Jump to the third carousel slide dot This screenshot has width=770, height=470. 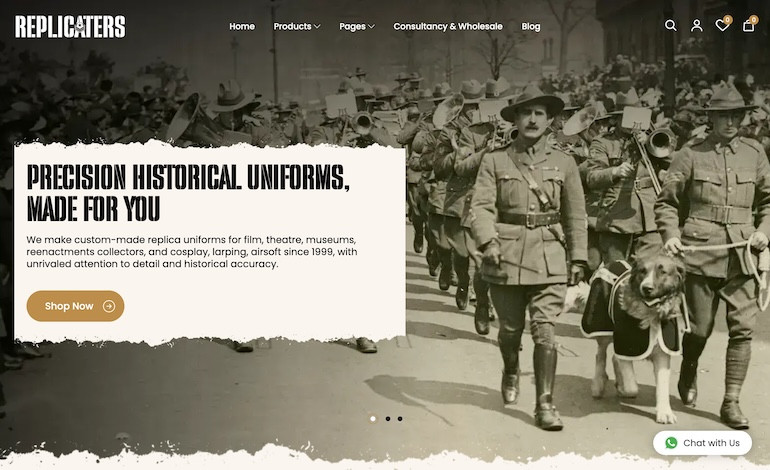[400, 419]
